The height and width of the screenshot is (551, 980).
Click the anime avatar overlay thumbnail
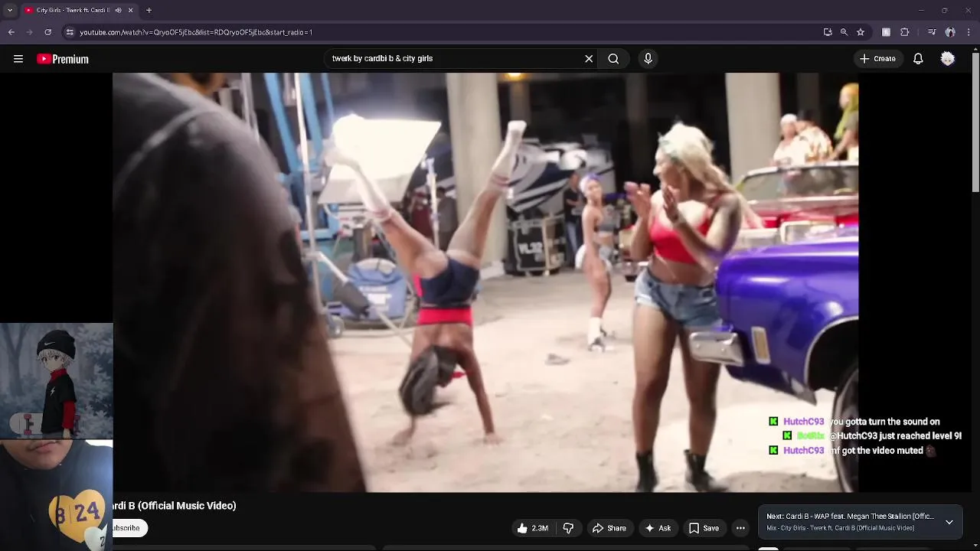(x=57, y=380)
